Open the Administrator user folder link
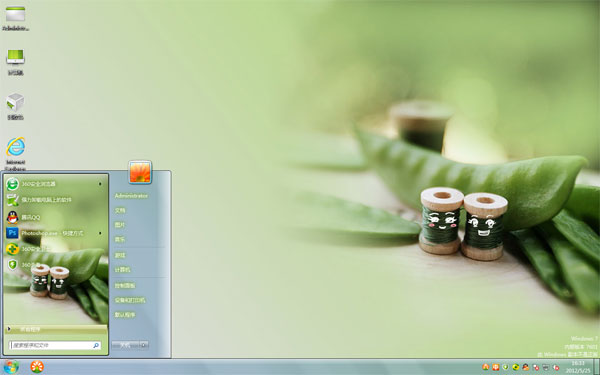The width and height of the screenshot is (600, 375). click(131, 196)
